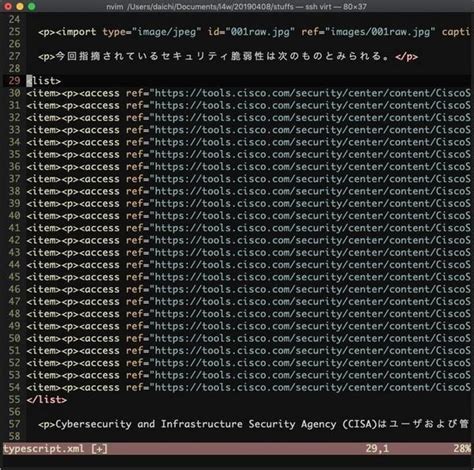Click line number 56
This screenshot has height=470, width=474.
14,412
